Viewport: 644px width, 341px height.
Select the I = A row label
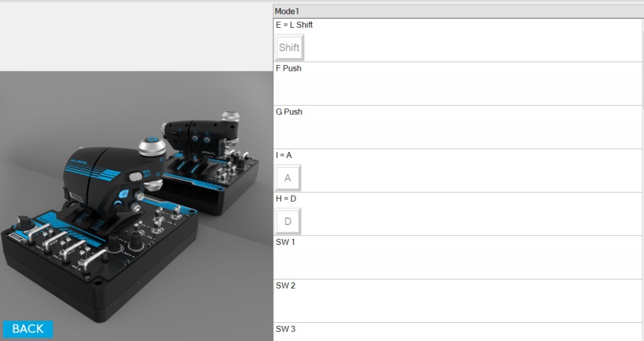coord(284,155)
